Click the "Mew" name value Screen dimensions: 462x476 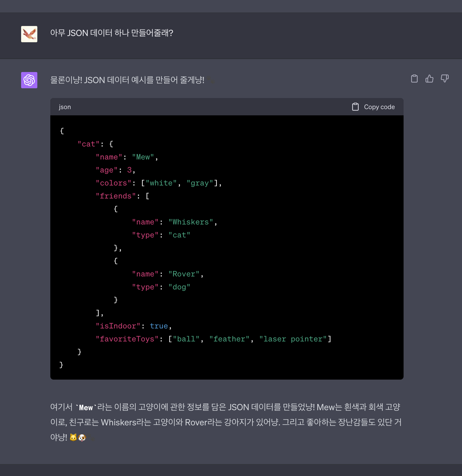tap(143, 157)
